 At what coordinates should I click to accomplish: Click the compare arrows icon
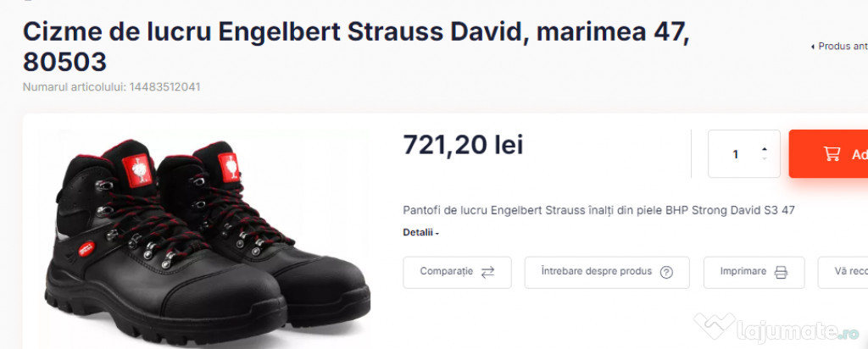click(487, 272)
